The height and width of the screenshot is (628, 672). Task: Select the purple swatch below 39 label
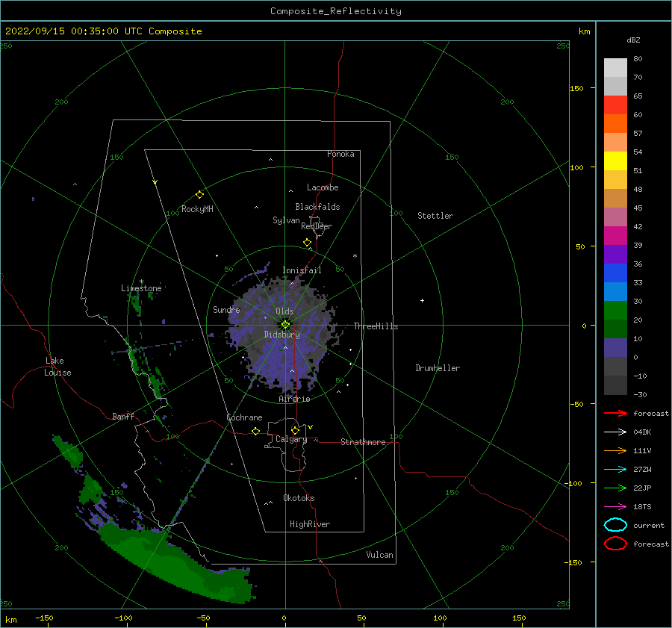pos(615,255)
